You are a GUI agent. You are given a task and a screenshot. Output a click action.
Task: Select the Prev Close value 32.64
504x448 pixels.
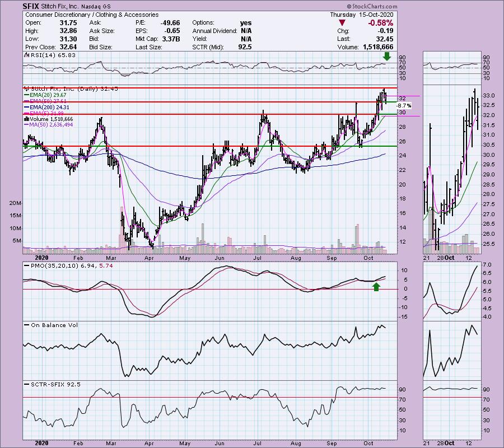coord(68,47)
